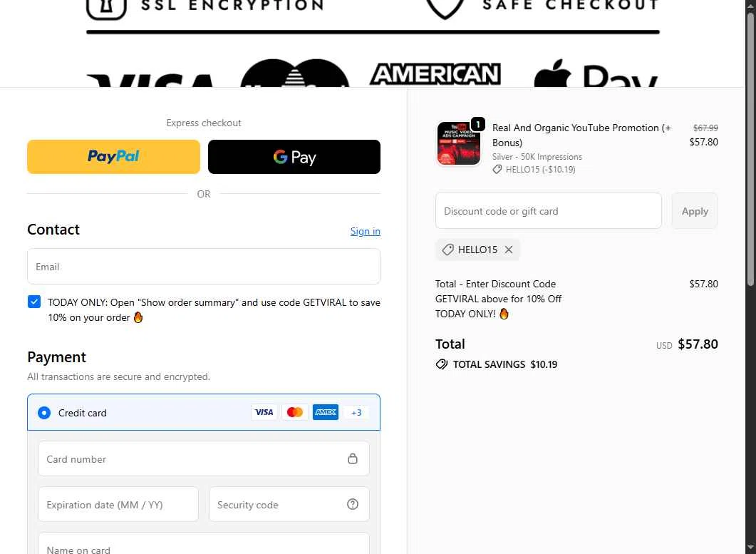
Task: Click the Apply discount button
Action: (694, 211)
